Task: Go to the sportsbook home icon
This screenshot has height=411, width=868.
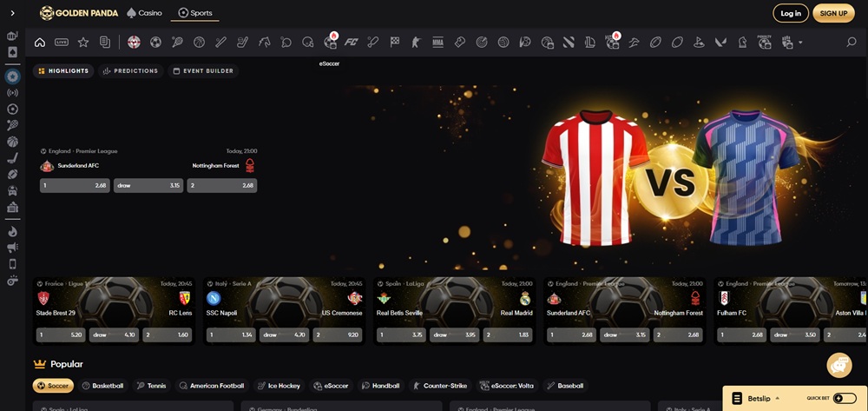Action: point(40,42)
